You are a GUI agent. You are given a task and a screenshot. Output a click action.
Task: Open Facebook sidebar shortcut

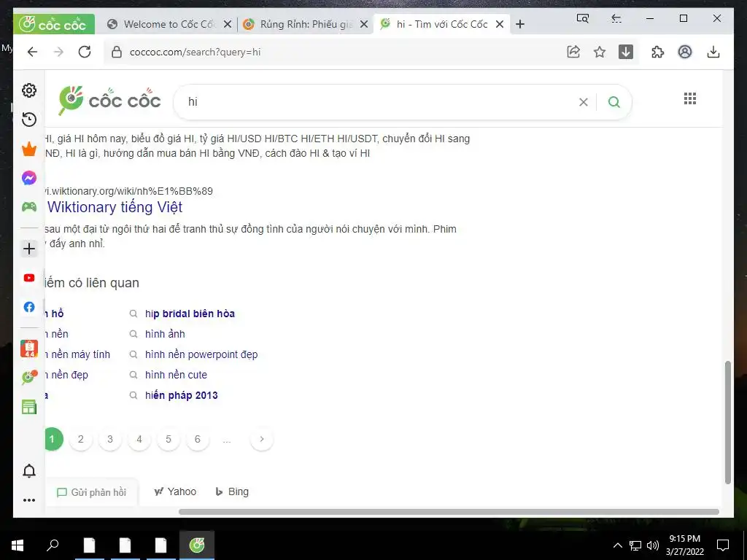pyautogui.click(x=29, y=307)
